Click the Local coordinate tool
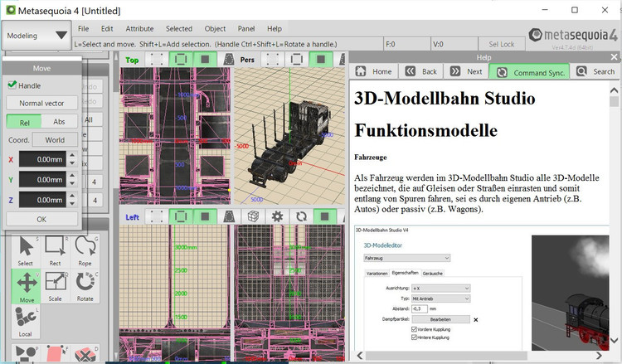 (25, 322)
